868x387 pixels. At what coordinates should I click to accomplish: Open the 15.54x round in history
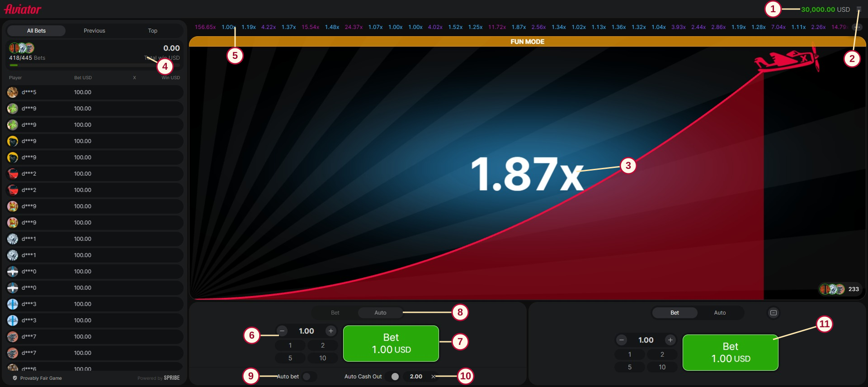(311, 27)
